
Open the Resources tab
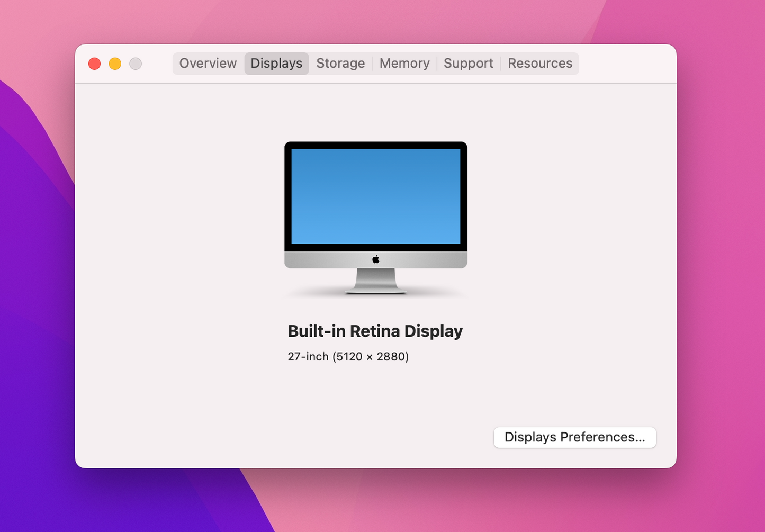pyautogui.click(x=540, y=63)
